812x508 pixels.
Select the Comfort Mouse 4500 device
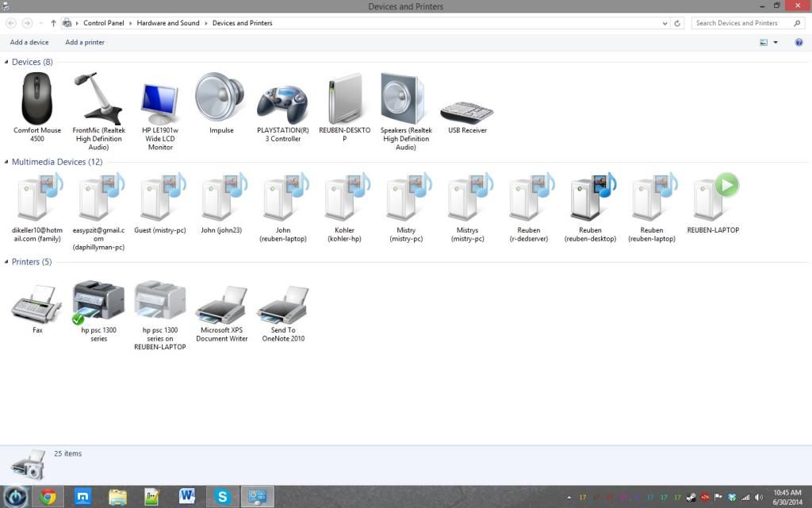pyautogui.click(x=36, y=107)
